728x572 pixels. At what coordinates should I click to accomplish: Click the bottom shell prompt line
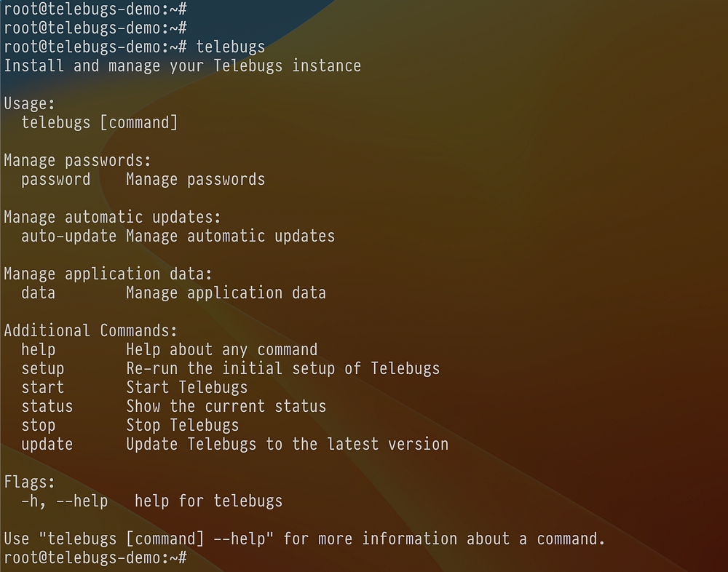tap(95, 557)
